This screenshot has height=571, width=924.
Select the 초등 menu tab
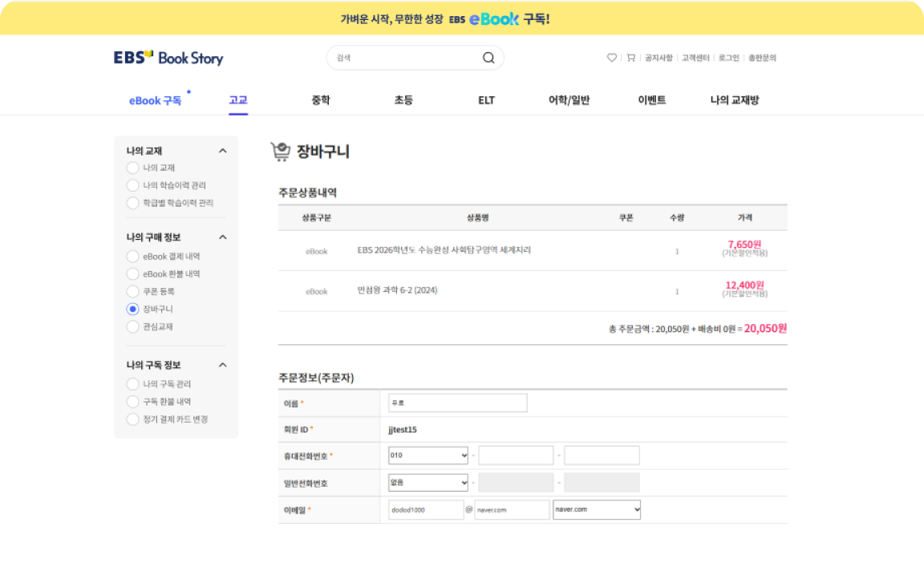403,100
